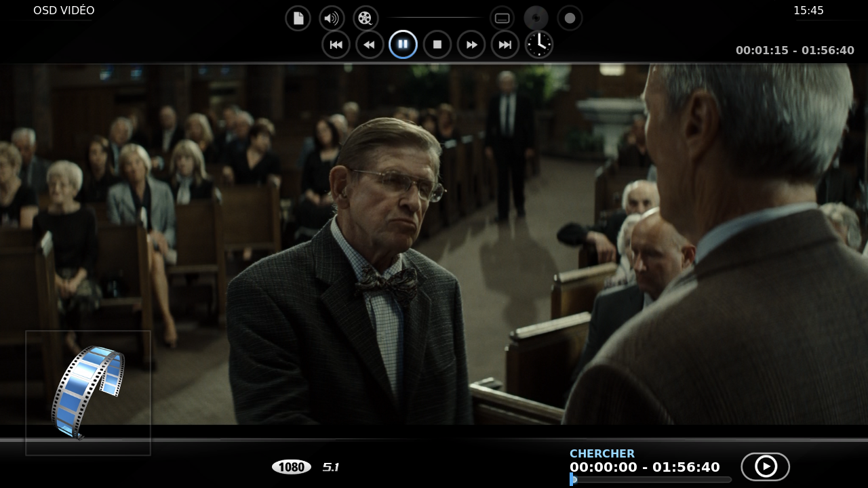Open video settings film reel icon
Screen dimensions: 868x488
(x=366, y=18)
